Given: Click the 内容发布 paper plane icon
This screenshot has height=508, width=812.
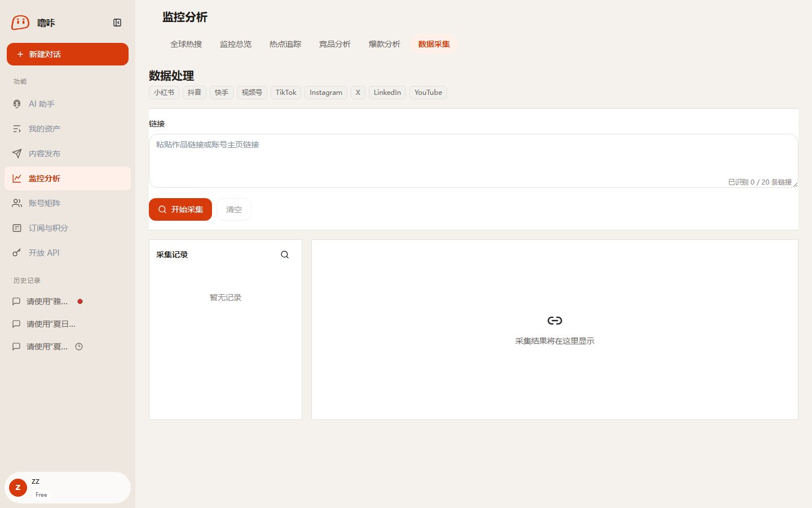Looking at the screenshot, I should [x=17, y=154].
